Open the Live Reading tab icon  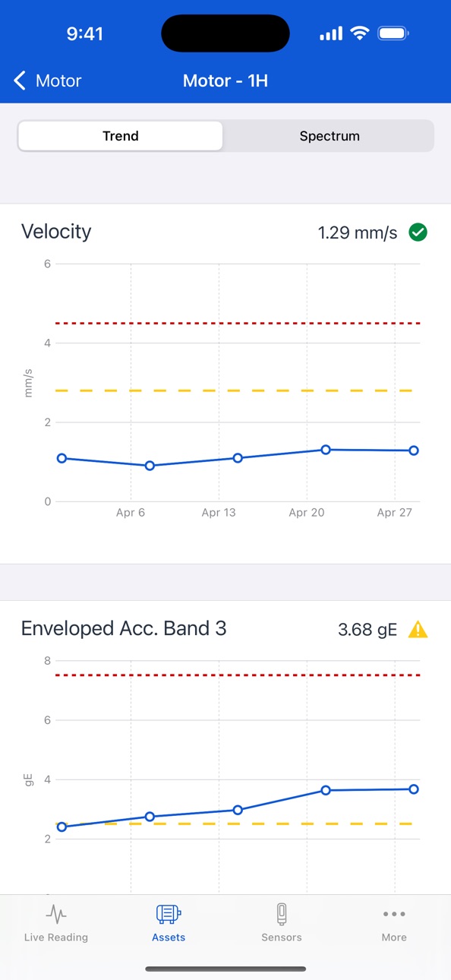point(56,912)
